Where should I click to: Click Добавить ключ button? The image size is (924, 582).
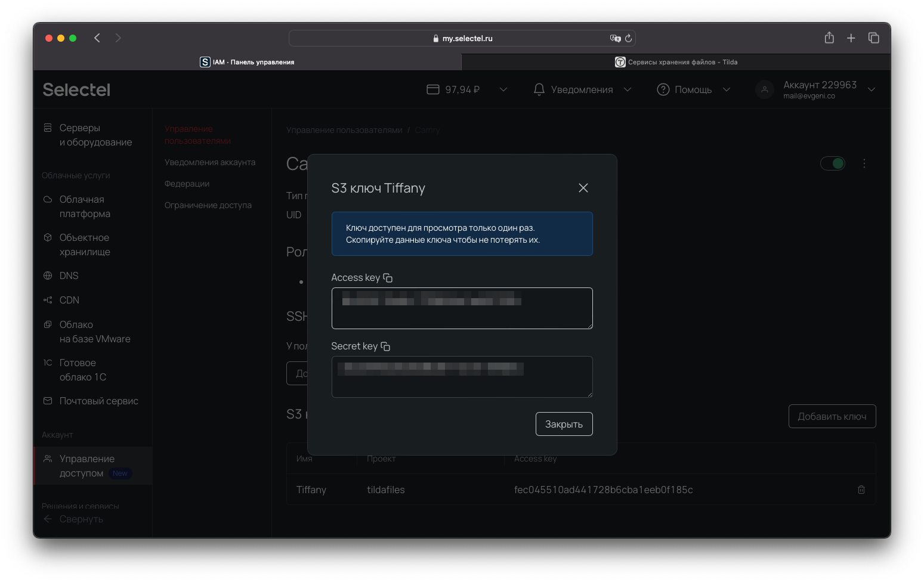coord(832,416)
